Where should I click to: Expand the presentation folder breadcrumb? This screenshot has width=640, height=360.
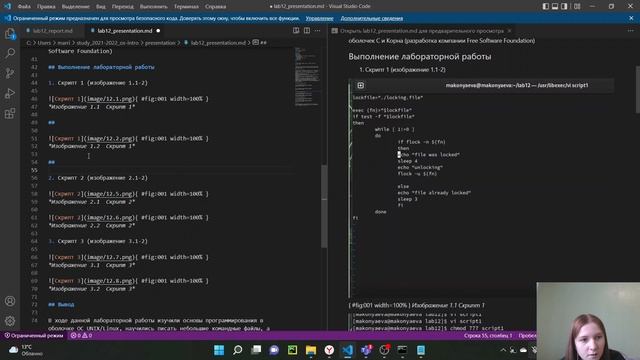pyautogui.click(x=160, y=42)
